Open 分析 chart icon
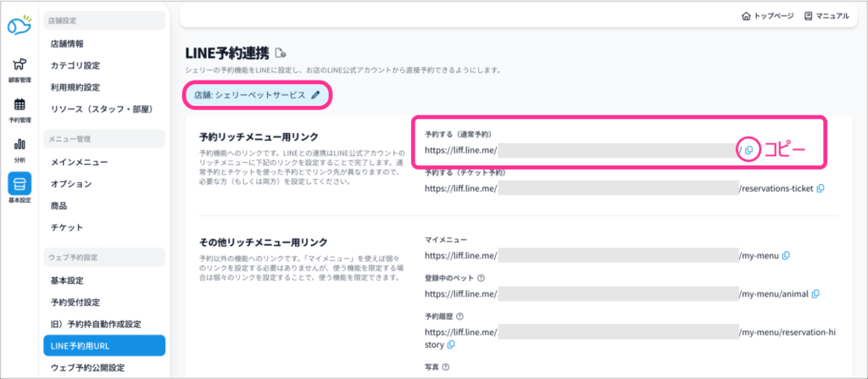Image resolution: width=868 pixels, height=379 pixels. pyautogui.click(x=19, y=148)
